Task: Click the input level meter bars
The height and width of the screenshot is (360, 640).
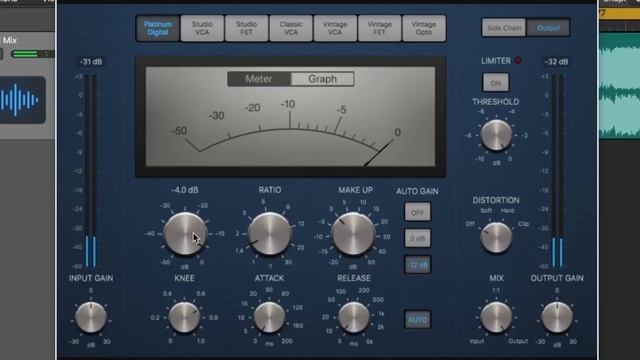Action: click(x=91, y=171)
